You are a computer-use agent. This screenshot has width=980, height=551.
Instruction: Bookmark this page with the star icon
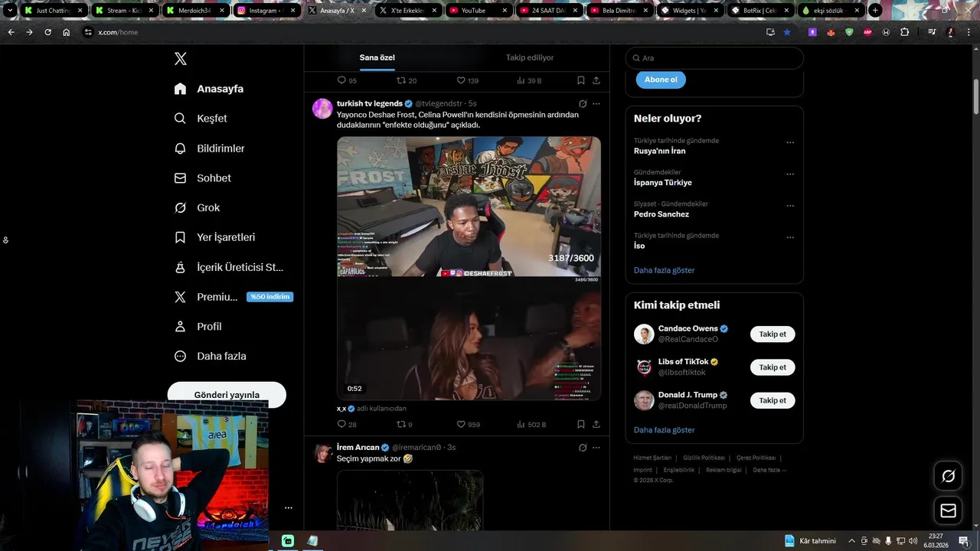786,32
